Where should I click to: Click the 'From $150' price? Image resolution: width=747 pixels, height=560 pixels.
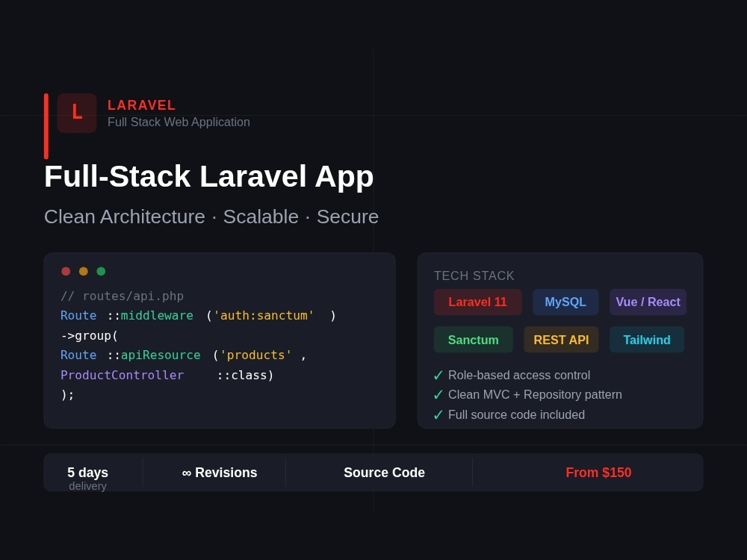[x=598, y=473]
